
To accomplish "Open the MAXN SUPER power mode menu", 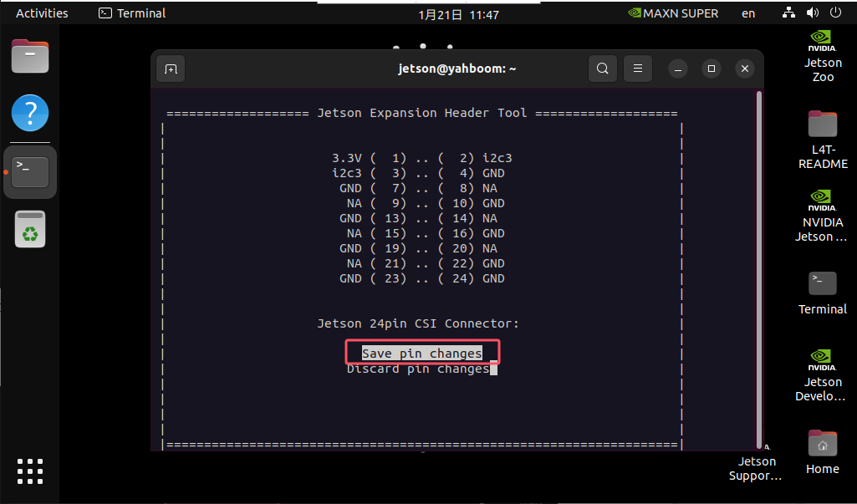I will [673, 13].
